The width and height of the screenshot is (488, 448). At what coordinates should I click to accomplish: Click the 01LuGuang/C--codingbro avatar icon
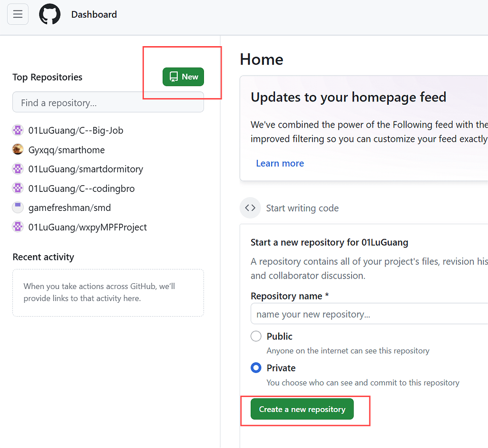point(18,188)
